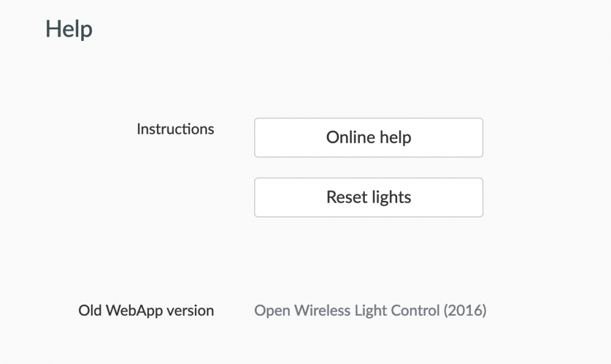
Task: Tap the button labeled Reset lights
Action: (x=368, y=197)
